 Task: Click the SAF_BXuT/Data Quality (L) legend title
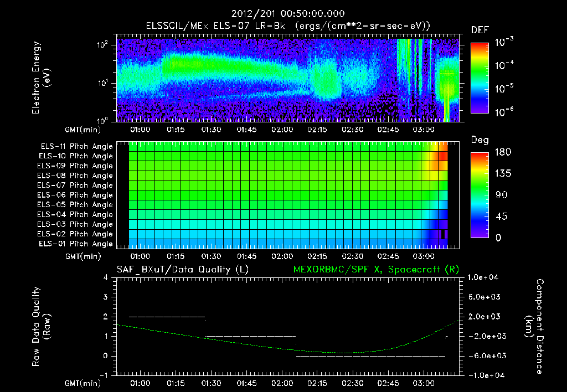[x=183, y=270]
